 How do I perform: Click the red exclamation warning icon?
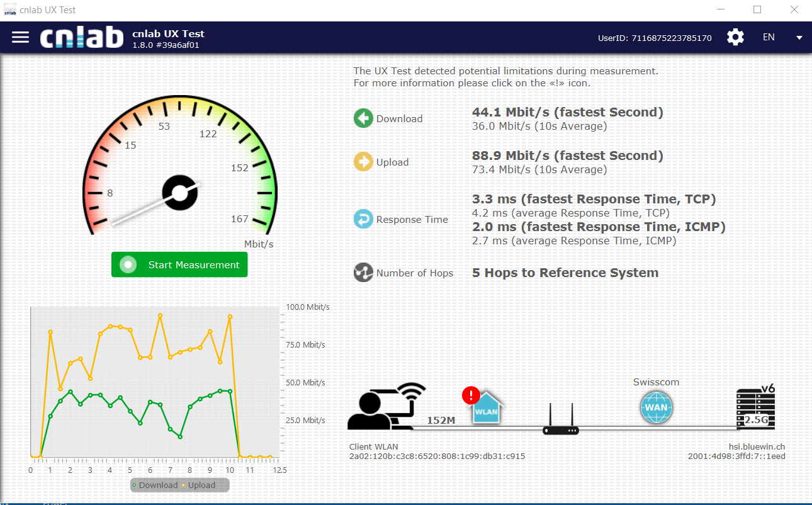tap(470, 395)
